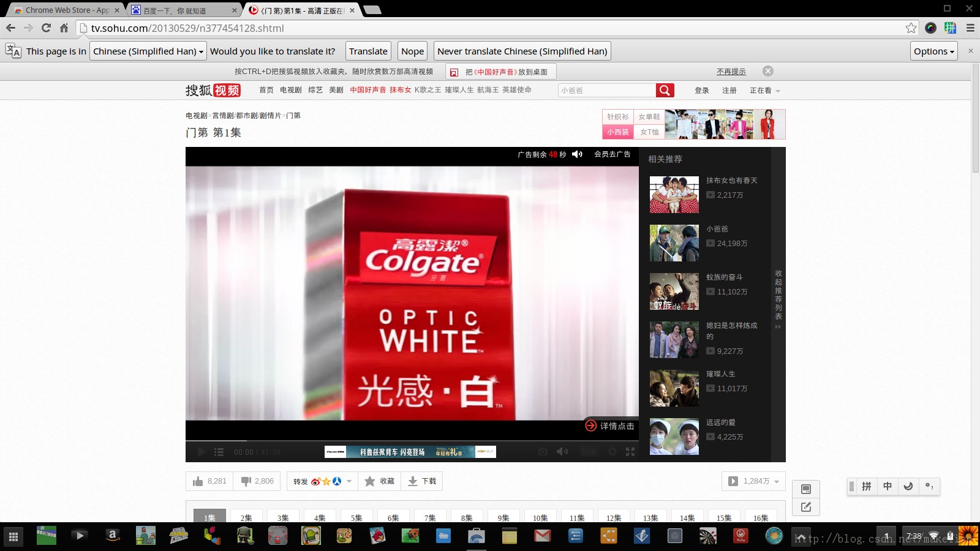Click the 详情点击 arrow icon on ad

[591, 425]
